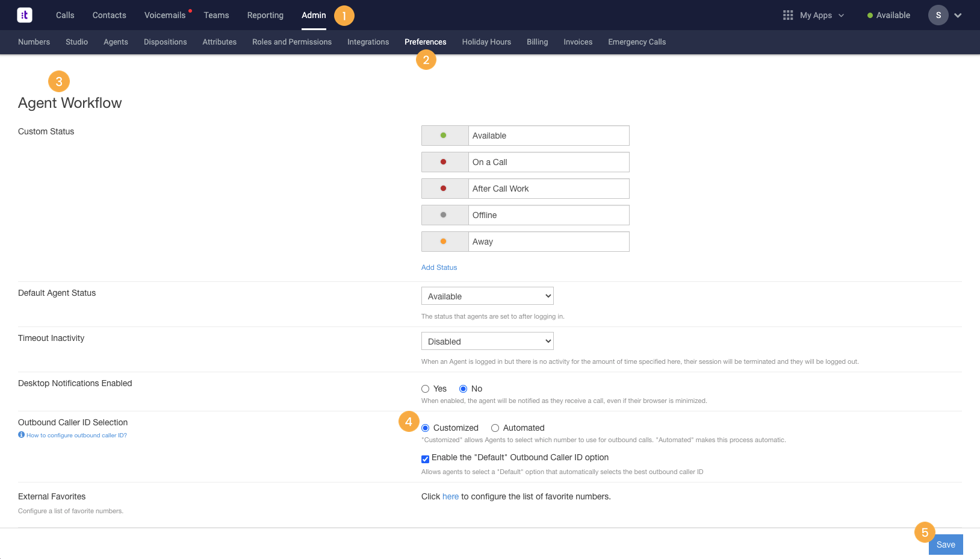Open the Holiday Hours submenu
Image resolution: width=980 pixels, height=559 pixels.
pos(486,42)
